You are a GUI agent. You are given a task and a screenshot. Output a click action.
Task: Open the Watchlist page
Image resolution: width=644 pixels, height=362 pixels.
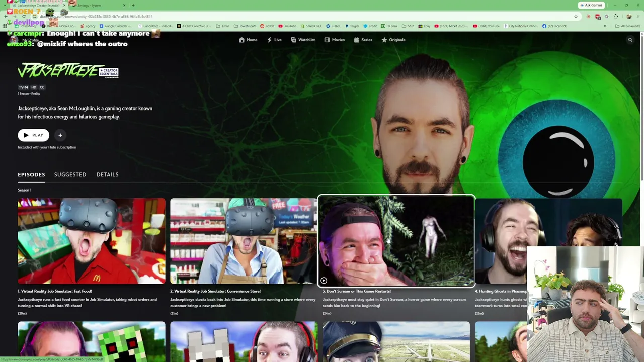click(303, 40)
